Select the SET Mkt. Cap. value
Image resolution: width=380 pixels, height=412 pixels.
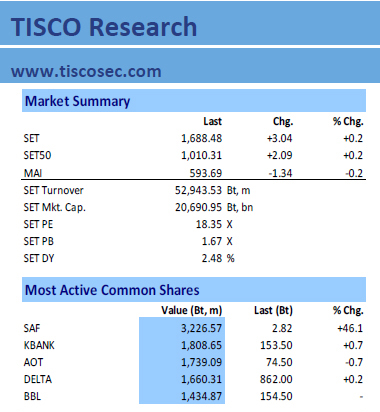pyautogui.click(x=198, y=207)
